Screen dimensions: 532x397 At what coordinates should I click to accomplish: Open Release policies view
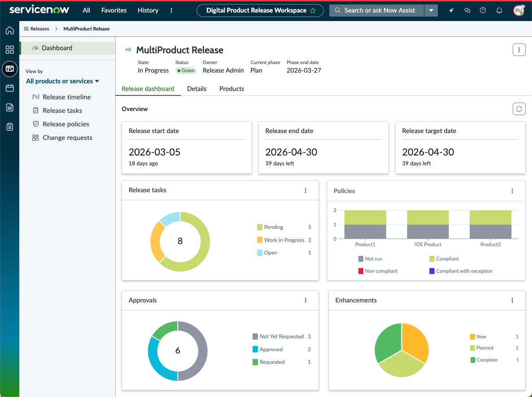tap(61, 124)
